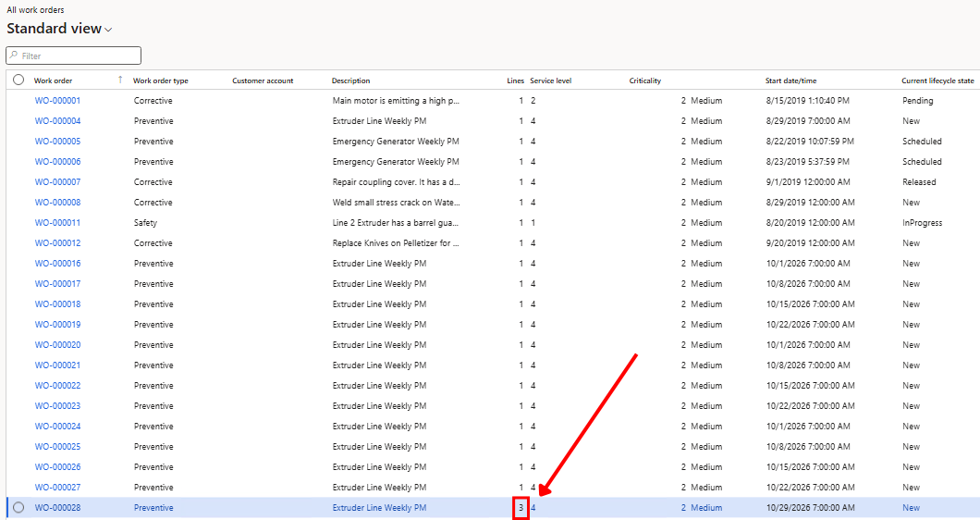This screenshot has height=520, width=980.
Task: Click the All work orders page title
Action: pos(35,10)
